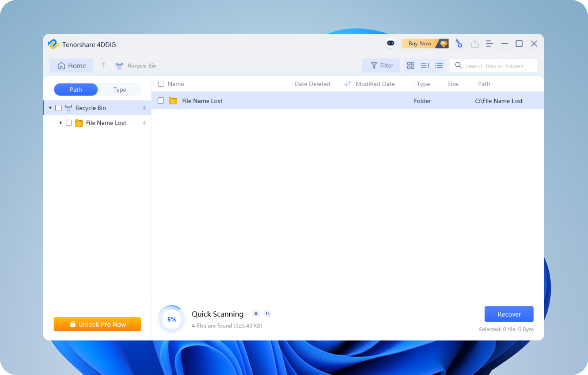Tick the File Name Lost row checkbox

point(161,101)
